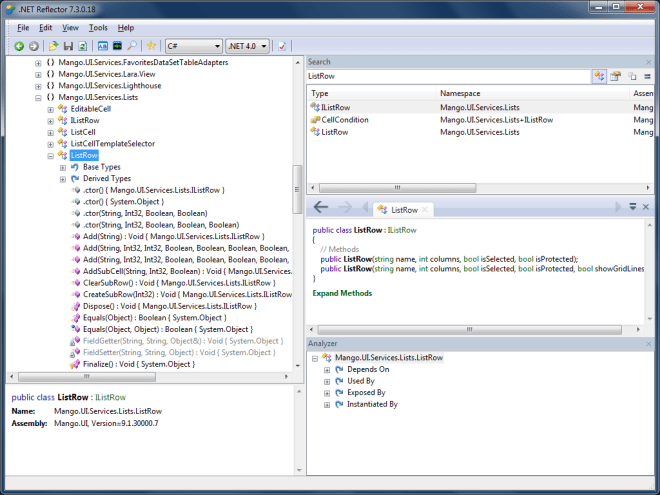Toggle the search types filter button
This screenshot has width=660, height=495.
point(598,76)
